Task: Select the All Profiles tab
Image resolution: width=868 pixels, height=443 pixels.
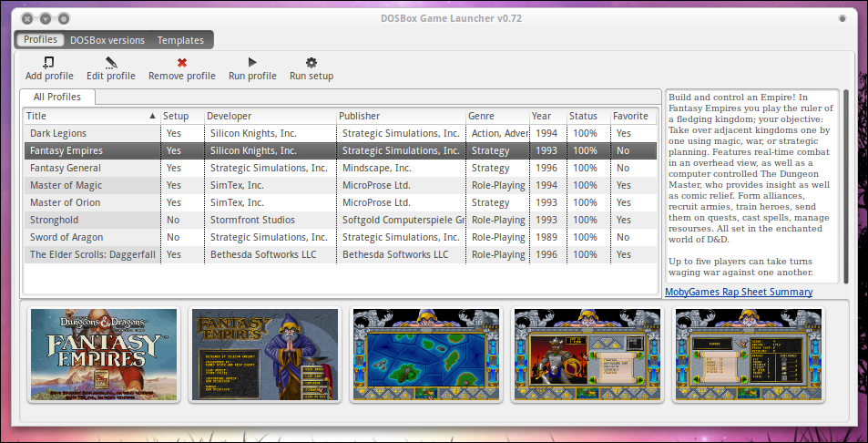Action: tap(57, 97)
